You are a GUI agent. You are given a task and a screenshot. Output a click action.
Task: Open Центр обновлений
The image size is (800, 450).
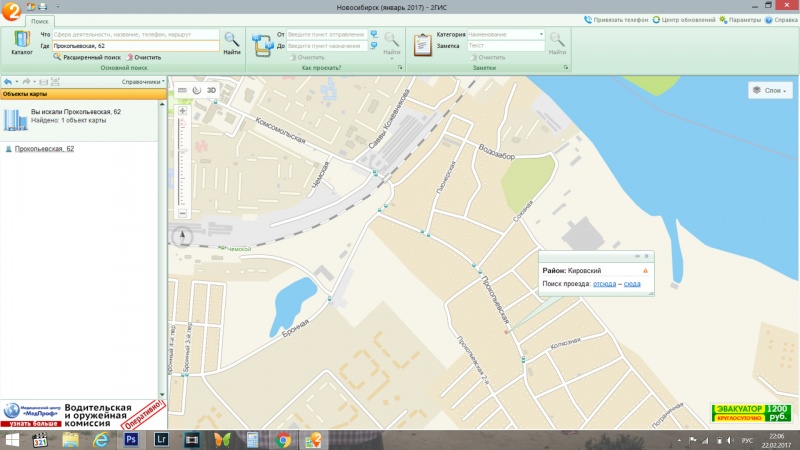tap(684, 20)
